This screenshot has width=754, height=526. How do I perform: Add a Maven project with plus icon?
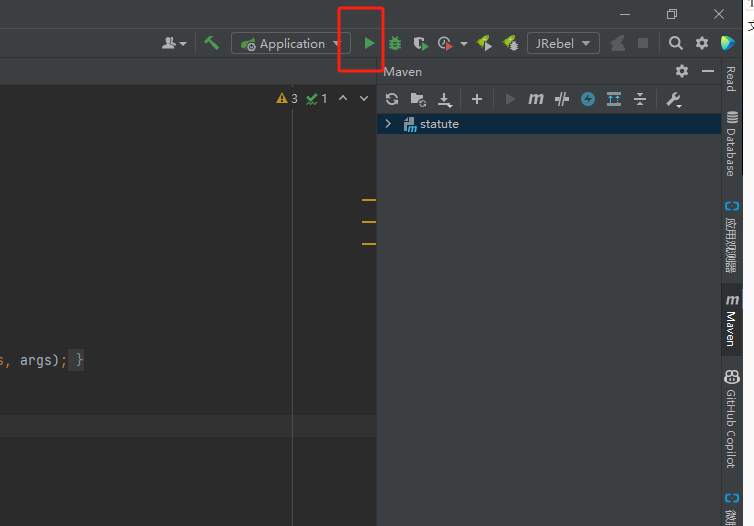(x=477, y=99)
